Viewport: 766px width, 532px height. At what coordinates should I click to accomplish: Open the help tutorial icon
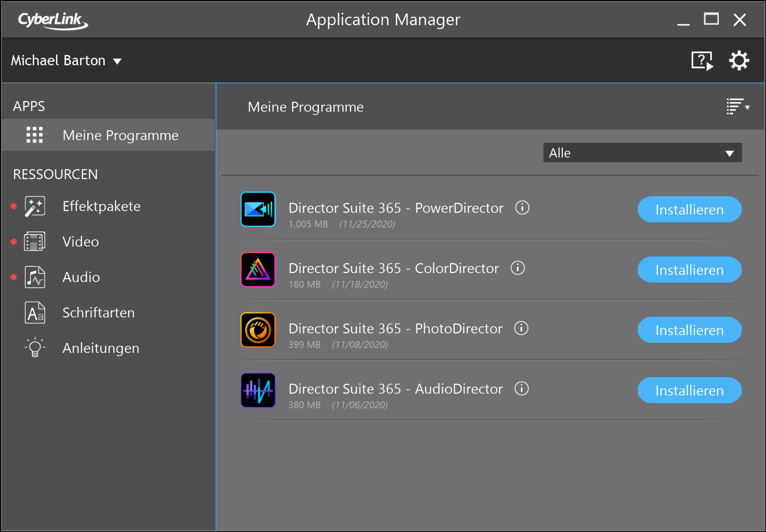[x=702, y=61]
